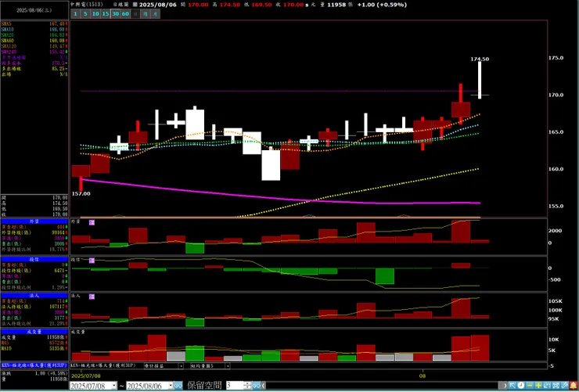
Task: Switch to the weekly (週) timeframe button
Action: (146, 13)
